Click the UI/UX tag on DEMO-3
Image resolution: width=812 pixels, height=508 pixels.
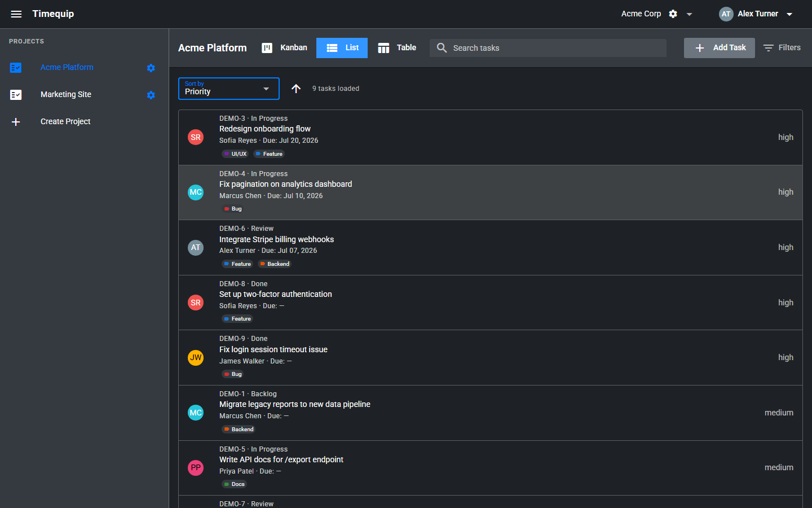coord(235,154)
